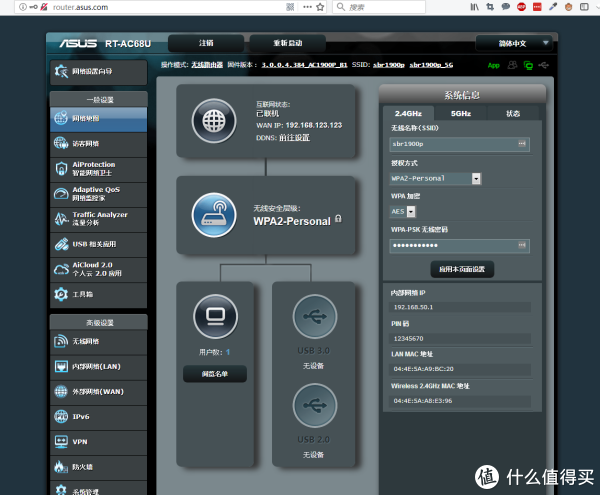Image resolution: width=600 pixels, height=495 pixels.
Task: Click the browser search box
Action: 379,7
